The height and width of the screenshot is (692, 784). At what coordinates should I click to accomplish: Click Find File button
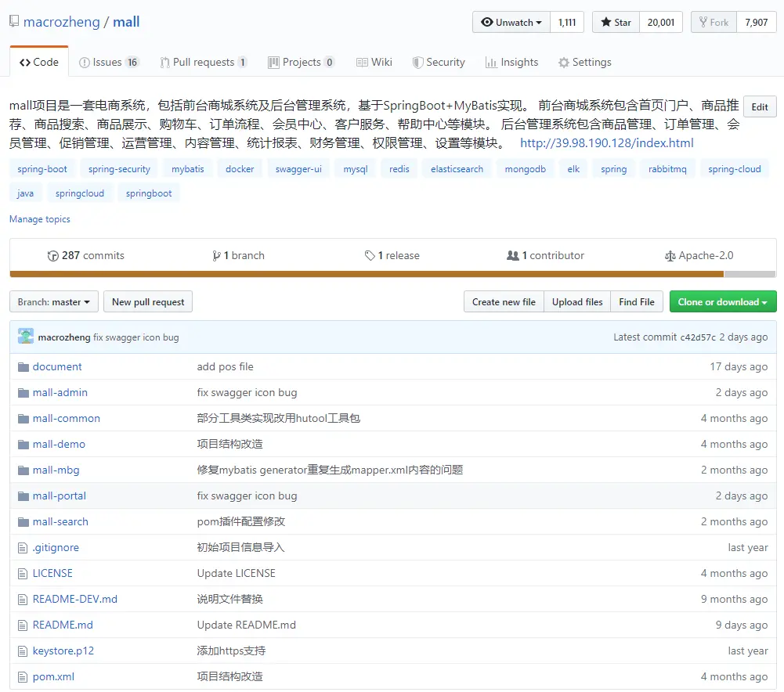click(x=637, y=302)
